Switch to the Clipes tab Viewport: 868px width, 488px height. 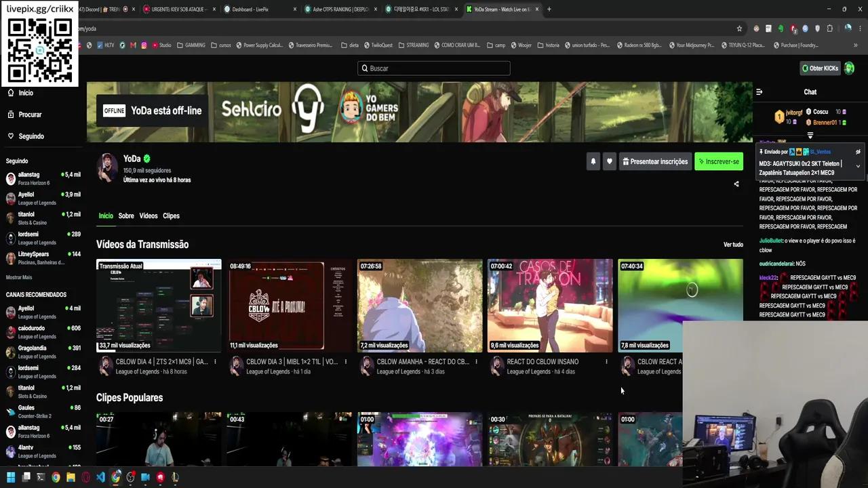[x=171, y=216]
